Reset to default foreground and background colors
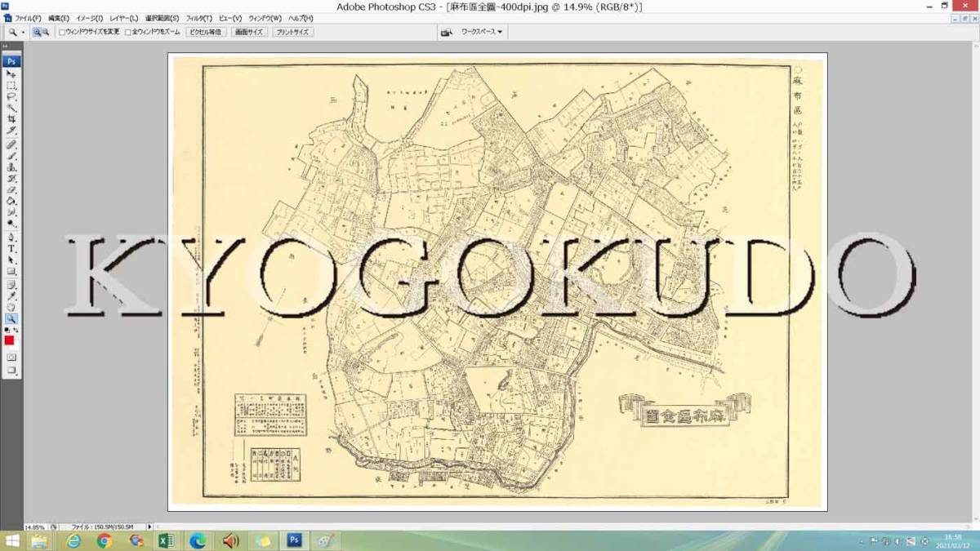This screenshot has height=551, width=980. [7, 330]
